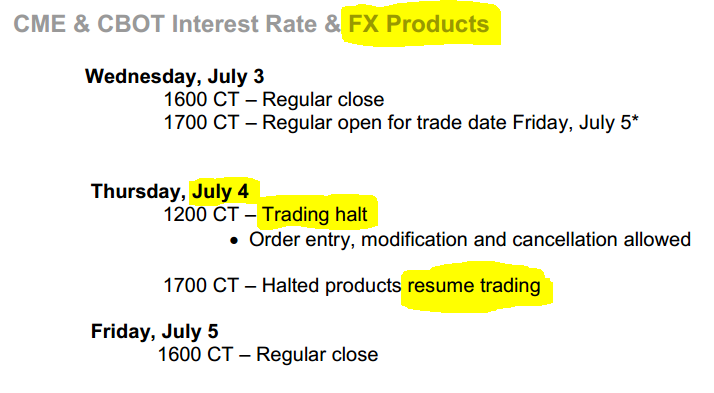Click the '1700 CT – Halted products' text
This screenshot has width=714, height=393.
point(282,286)
